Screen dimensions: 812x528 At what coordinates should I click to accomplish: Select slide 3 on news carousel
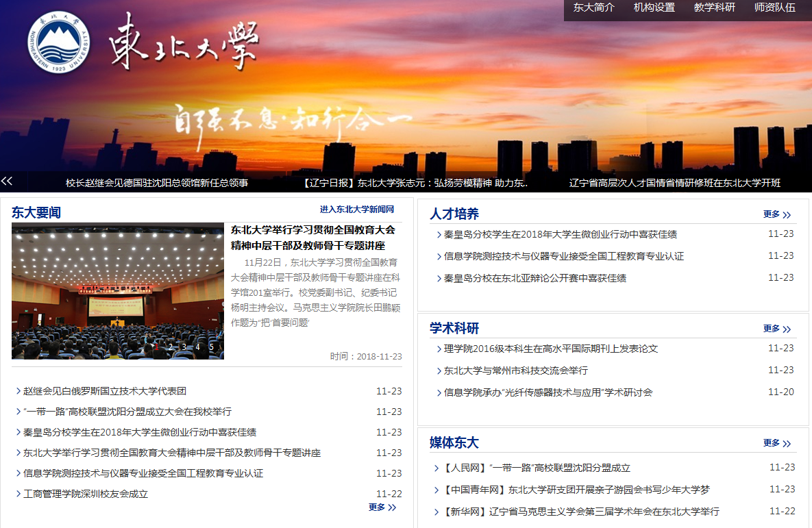tap(184, 347)
